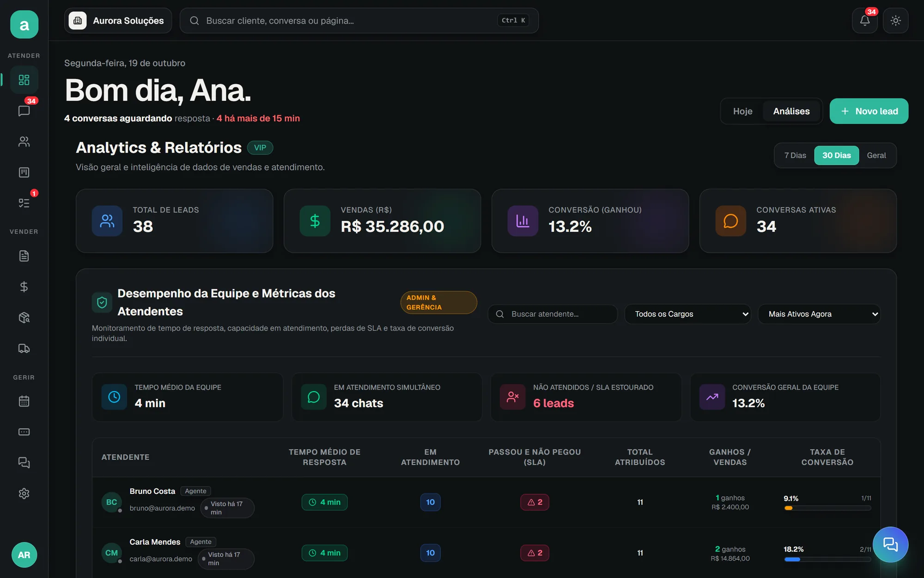Viewport: 924px width, 578px height.
Task: Select the Geral period filter
Action: tap(876, 155)
